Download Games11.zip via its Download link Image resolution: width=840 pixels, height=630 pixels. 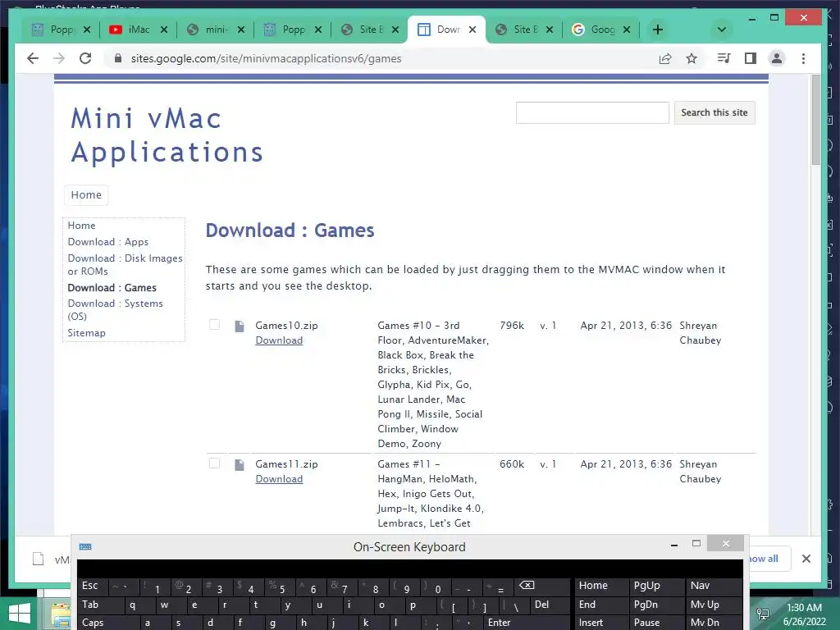[279, 479]
